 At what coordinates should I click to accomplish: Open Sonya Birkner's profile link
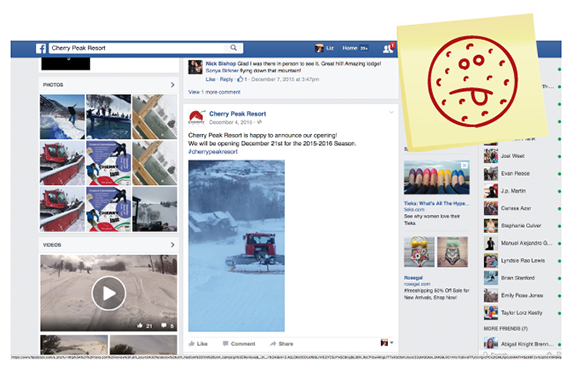tap(222, 71)
